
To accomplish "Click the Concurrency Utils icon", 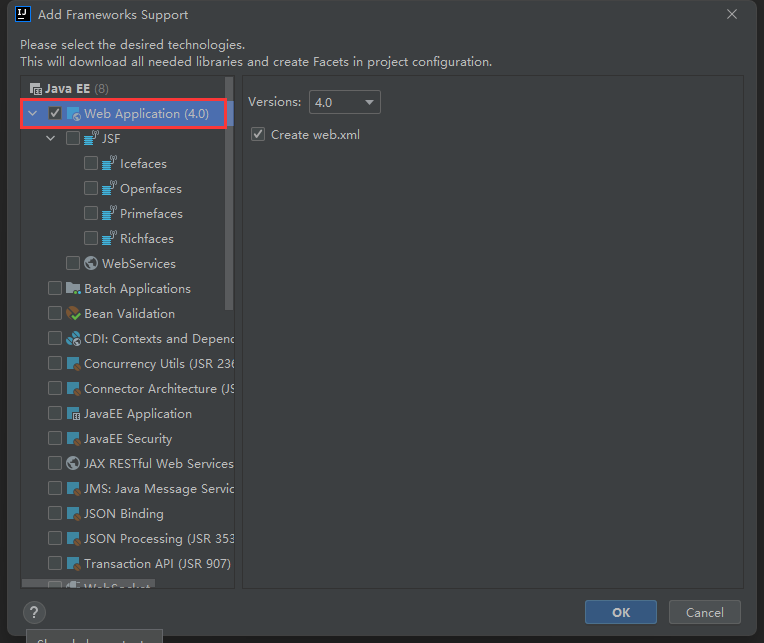I will tap(73, 363).
